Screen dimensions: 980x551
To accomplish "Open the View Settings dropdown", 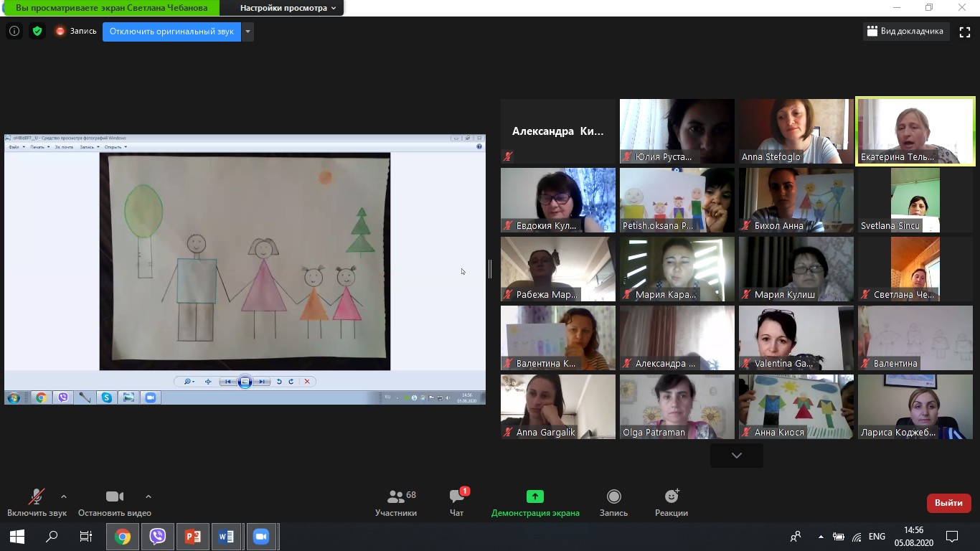I will 288,8.
